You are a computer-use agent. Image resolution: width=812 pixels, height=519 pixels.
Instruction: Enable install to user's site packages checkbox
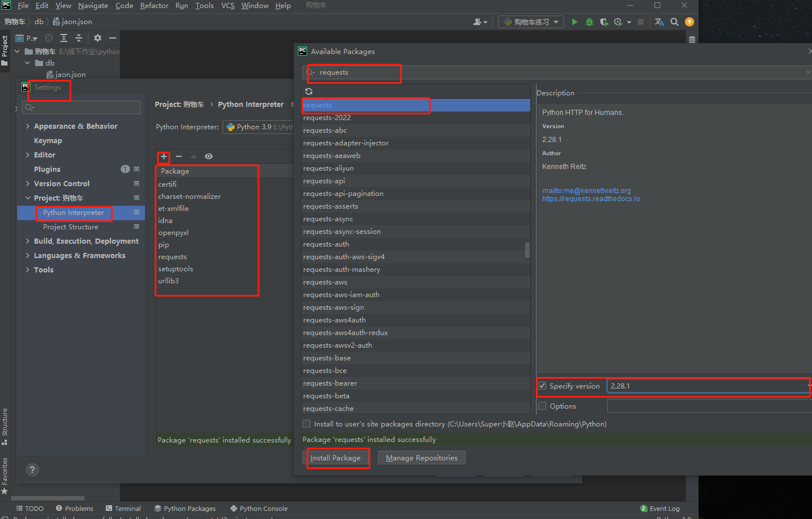[307, 424]
